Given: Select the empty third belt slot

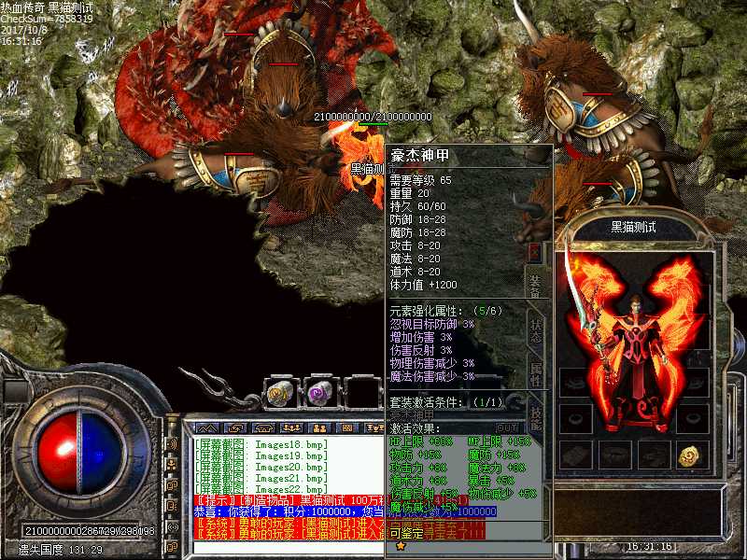Looking at the screenshot, I should pos(363,393).
